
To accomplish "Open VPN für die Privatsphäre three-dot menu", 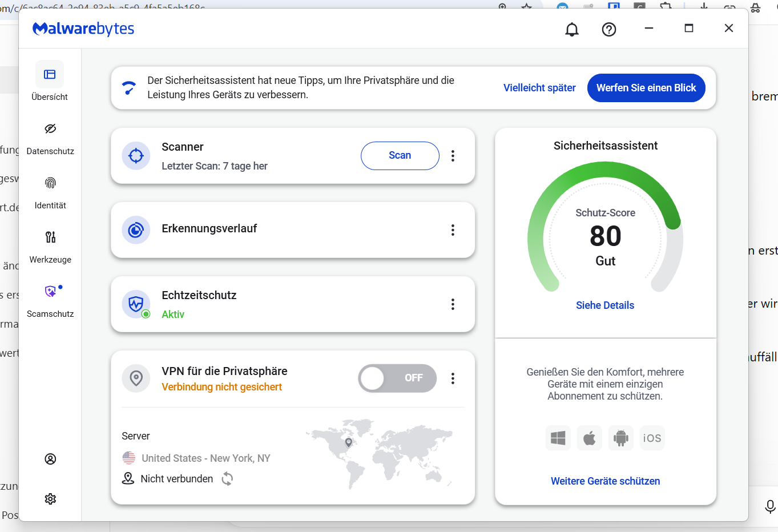I will coord(453,378).
